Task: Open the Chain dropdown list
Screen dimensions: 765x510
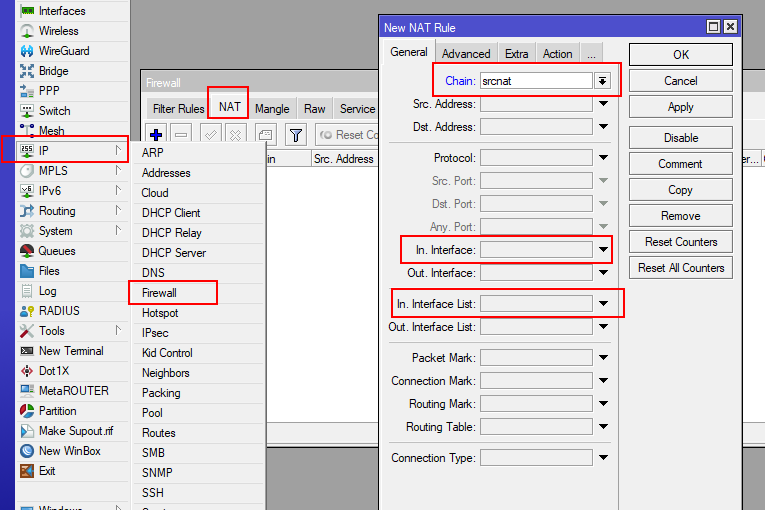Action: [603, 81]
